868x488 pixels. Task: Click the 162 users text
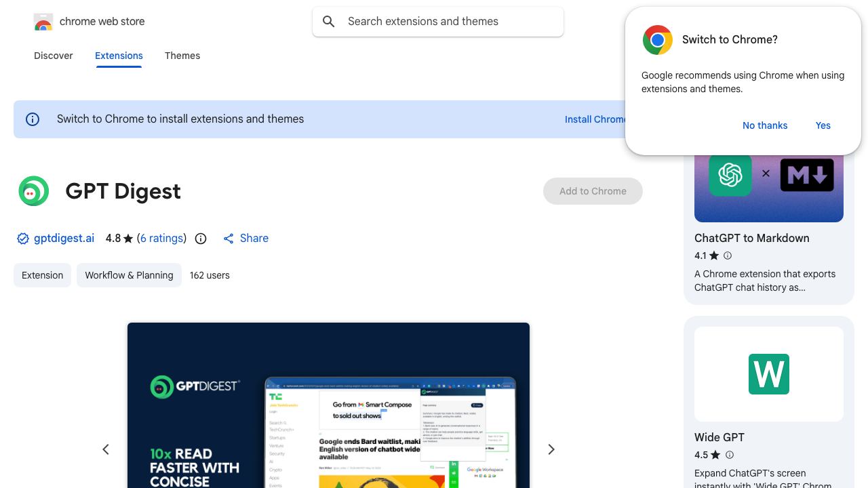tap(210, 275)
